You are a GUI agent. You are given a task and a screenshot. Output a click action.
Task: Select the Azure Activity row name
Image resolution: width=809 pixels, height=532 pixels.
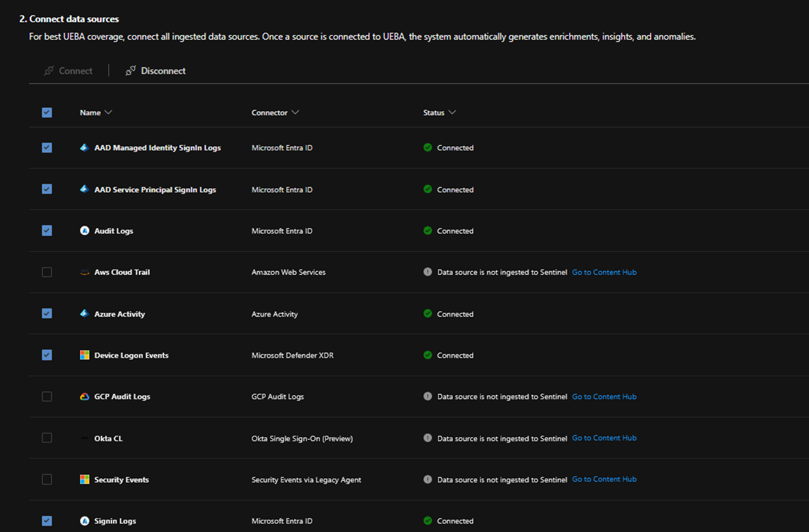pyautogui.click(x=120, y=314)
